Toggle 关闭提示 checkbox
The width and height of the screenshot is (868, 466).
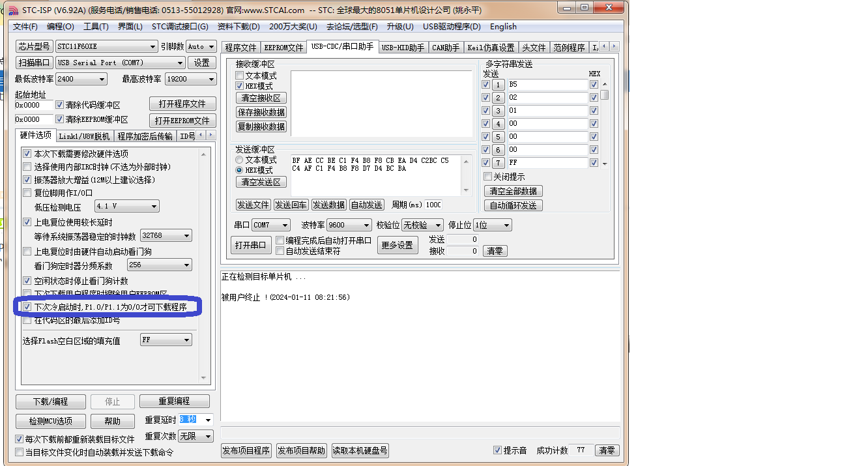487,177
